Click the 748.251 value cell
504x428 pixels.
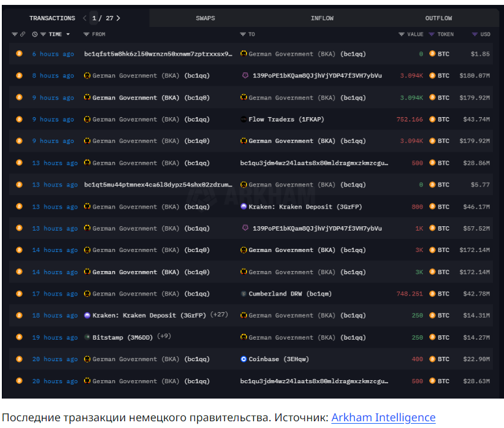coord(410,294)
